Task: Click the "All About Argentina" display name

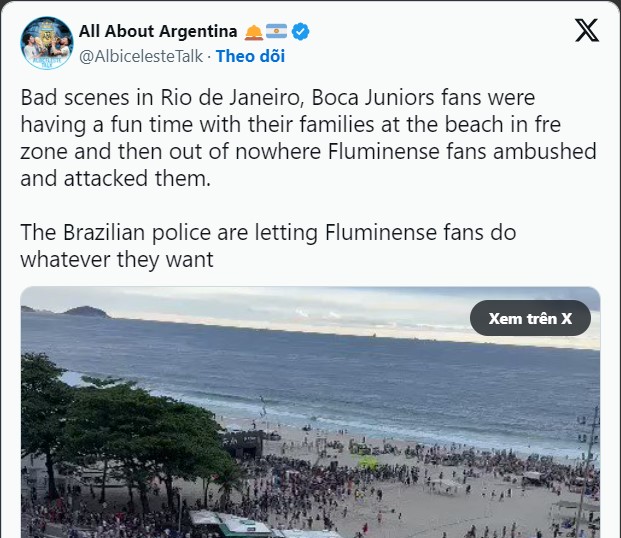Action: (157, 31)
